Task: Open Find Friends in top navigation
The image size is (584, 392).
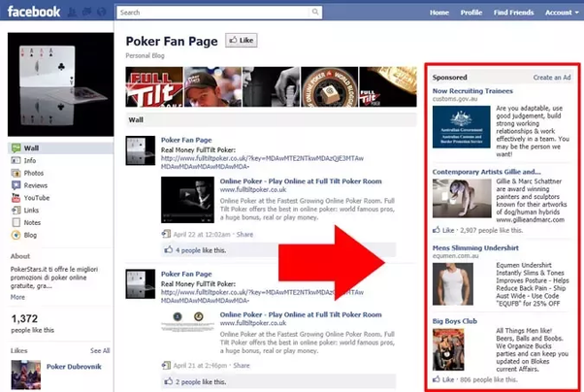Action: [512, 13]
